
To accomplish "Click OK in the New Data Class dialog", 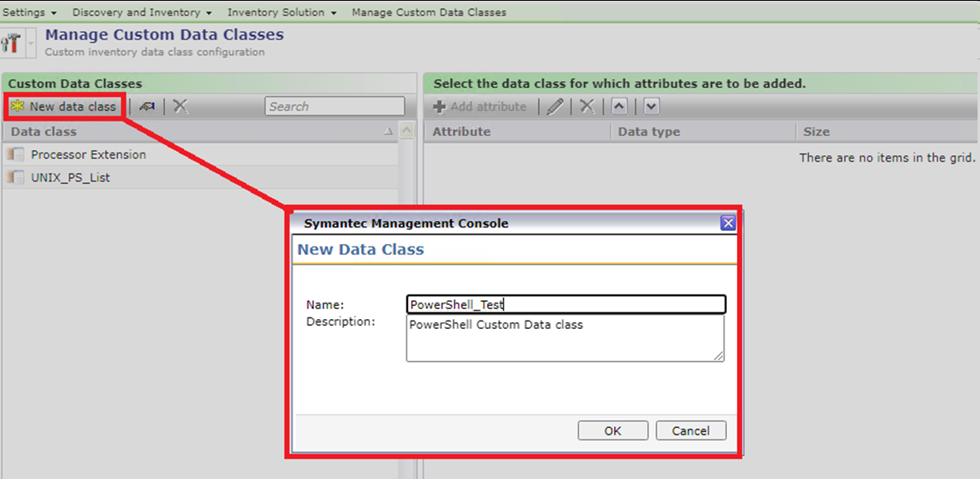I will tap(612, 431).
